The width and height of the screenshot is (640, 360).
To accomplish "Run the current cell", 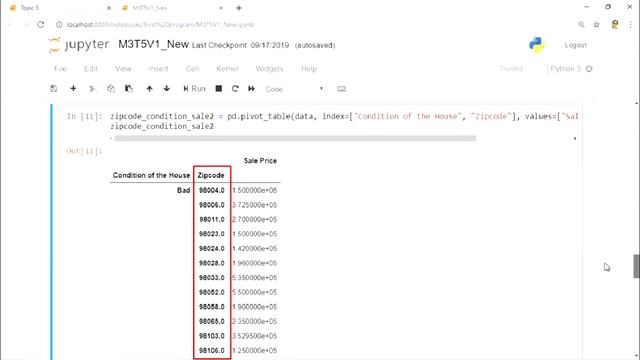I will pyautogui.click(x=194, y=89).
